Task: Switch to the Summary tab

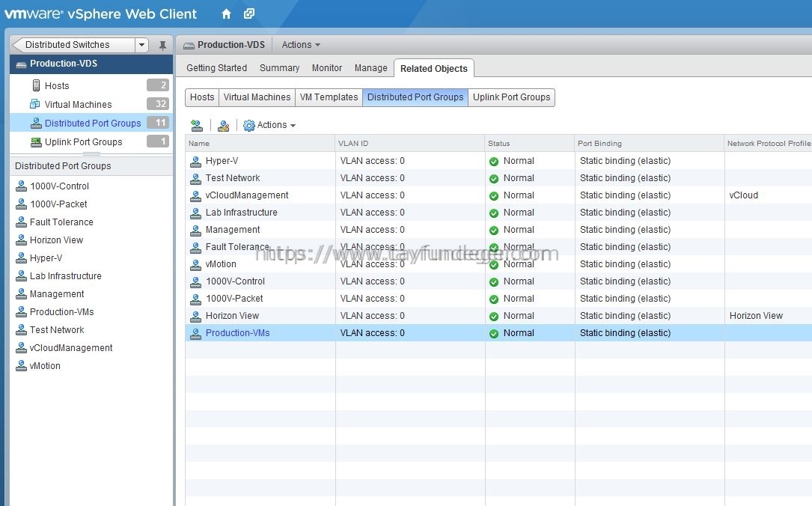Action: [x=280, y=68]
